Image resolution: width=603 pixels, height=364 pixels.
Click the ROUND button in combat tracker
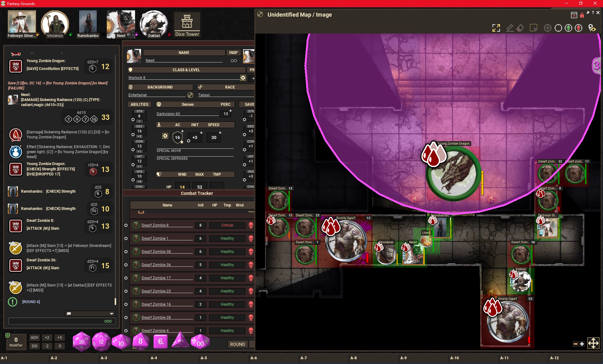tap(237, 344)
